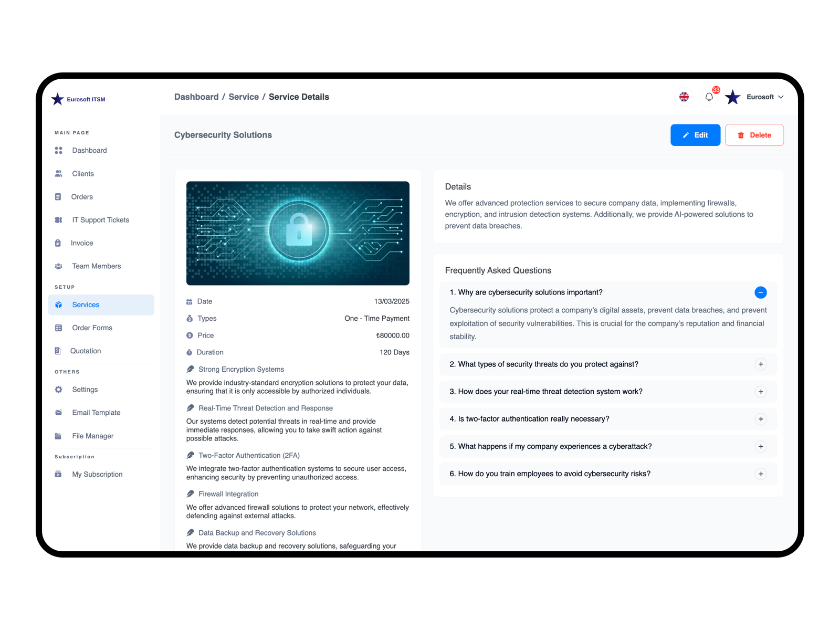Expand FAQ about real-time threat detection
This screenshot has height=630, width=840.
click(x=760, y=392)
